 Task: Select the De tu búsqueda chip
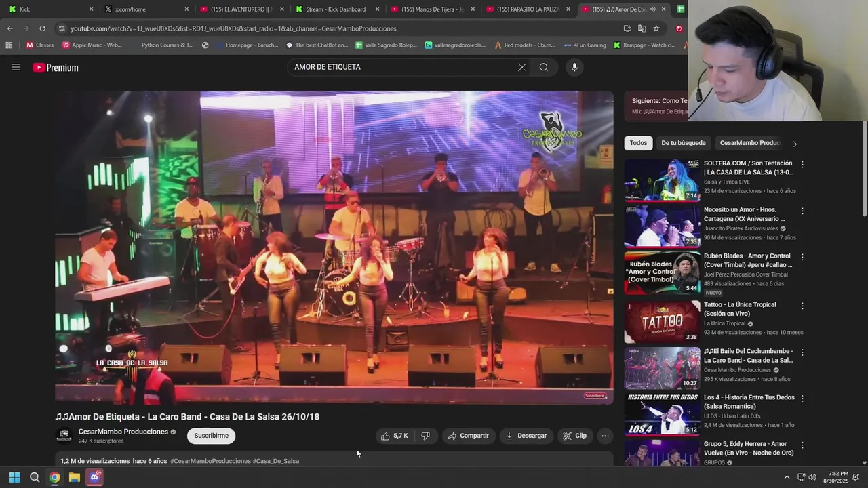(684, 143)
